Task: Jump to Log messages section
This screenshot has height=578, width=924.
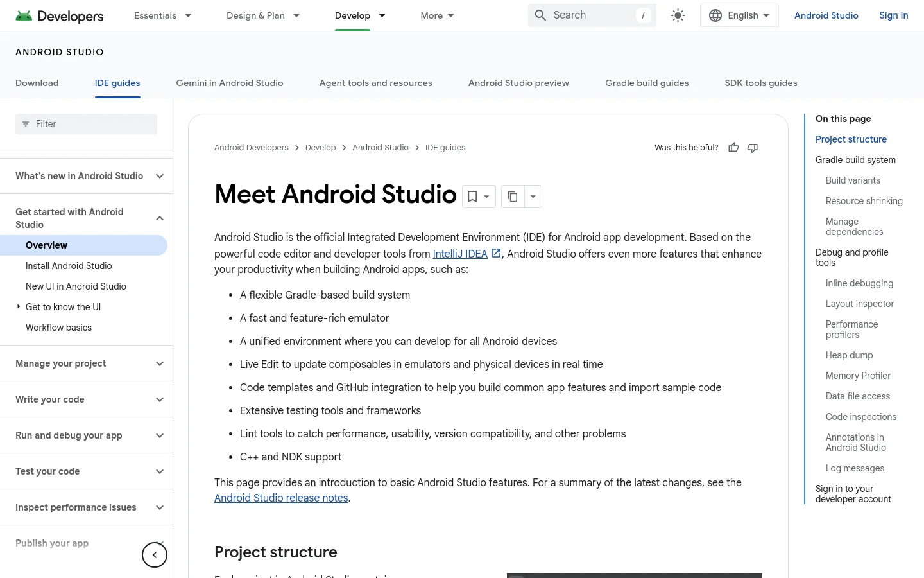Action: pos(855,468)
